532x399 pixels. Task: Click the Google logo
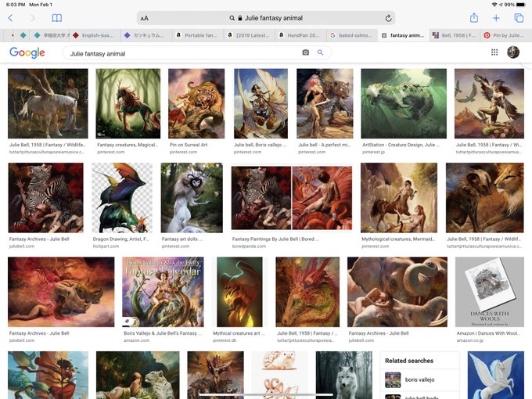pos(27,52)
